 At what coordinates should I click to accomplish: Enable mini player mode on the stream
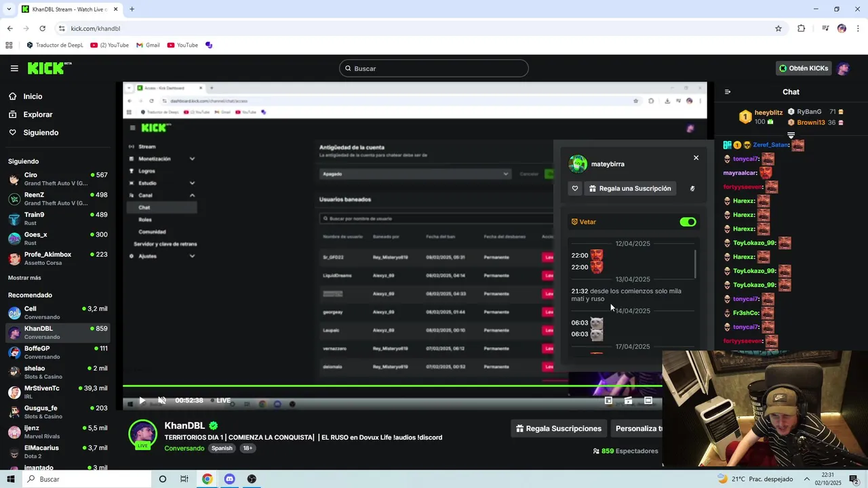[x=608, y=401]
